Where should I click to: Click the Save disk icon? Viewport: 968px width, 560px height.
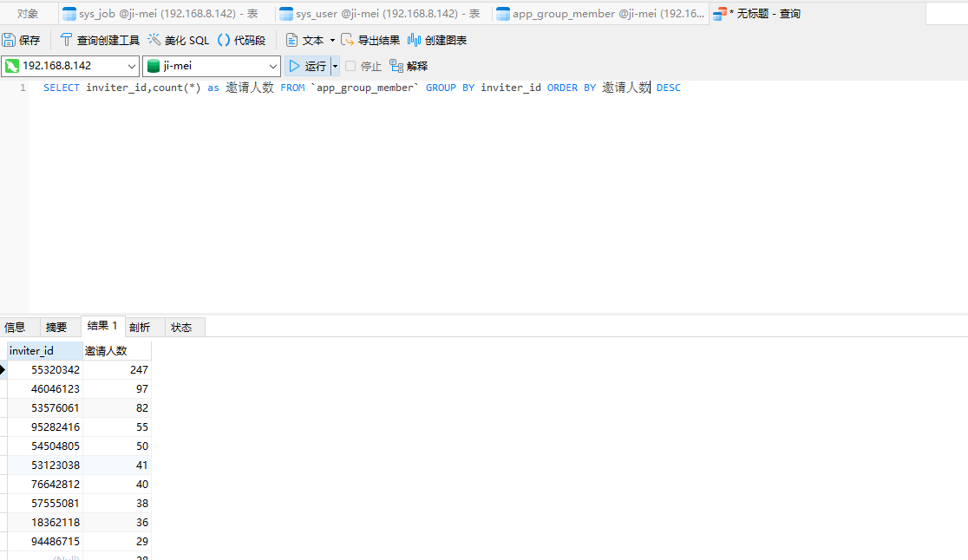(9, 40)
